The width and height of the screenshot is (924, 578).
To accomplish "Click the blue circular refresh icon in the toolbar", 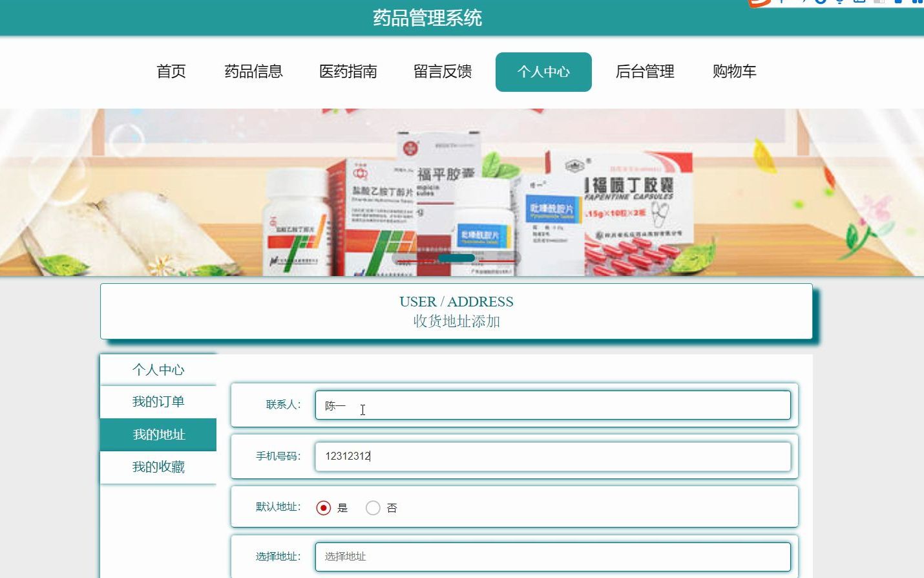I will (x=819, y=3).
